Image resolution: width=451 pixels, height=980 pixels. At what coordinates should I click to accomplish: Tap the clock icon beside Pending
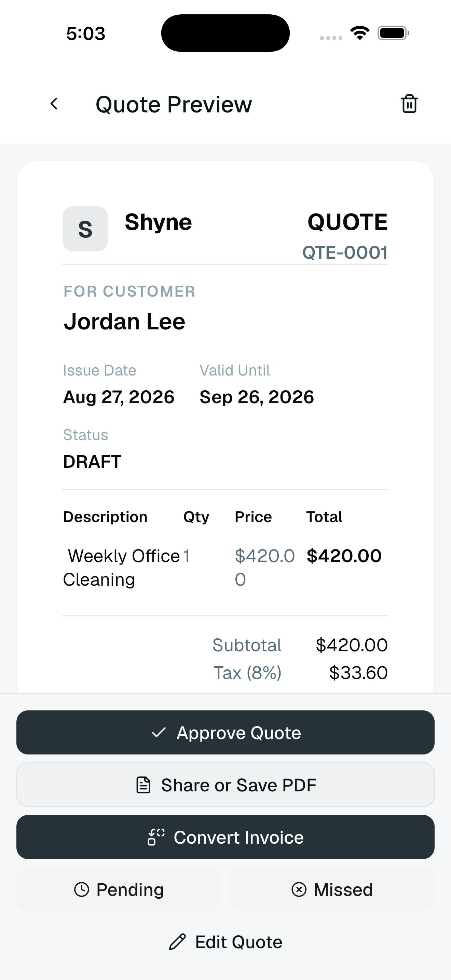[x=81, y=889]
